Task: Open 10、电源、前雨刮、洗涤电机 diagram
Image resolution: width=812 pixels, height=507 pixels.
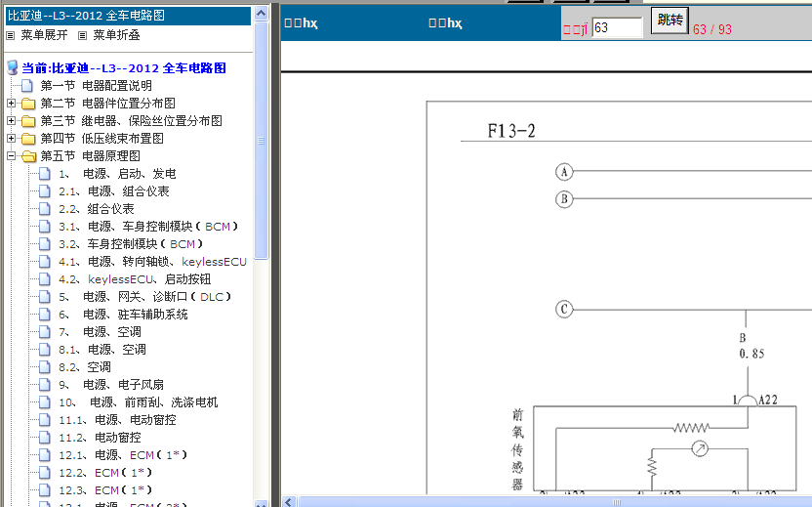Action: pyautogui.click(x=139, y=402)
